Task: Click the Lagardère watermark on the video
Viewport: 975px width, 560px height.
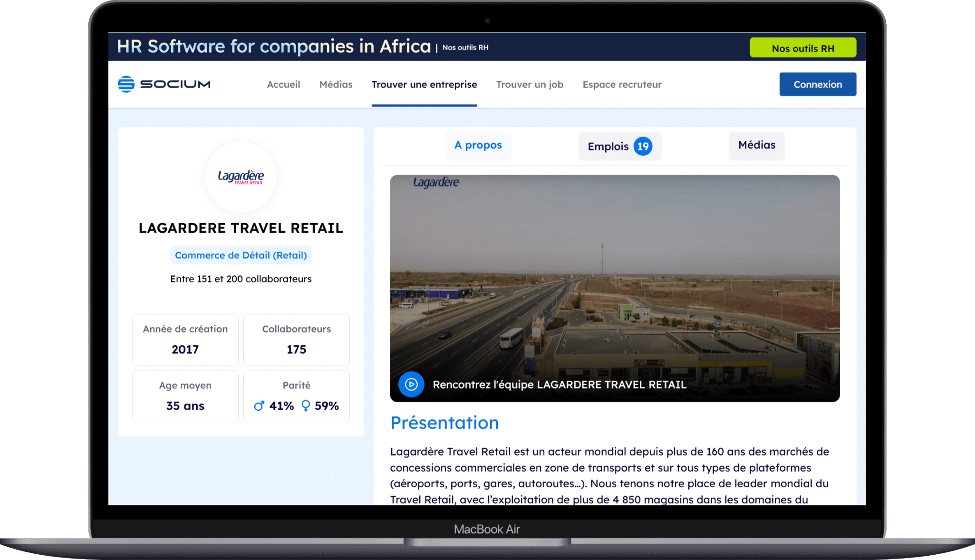Action: click(436, 182)
